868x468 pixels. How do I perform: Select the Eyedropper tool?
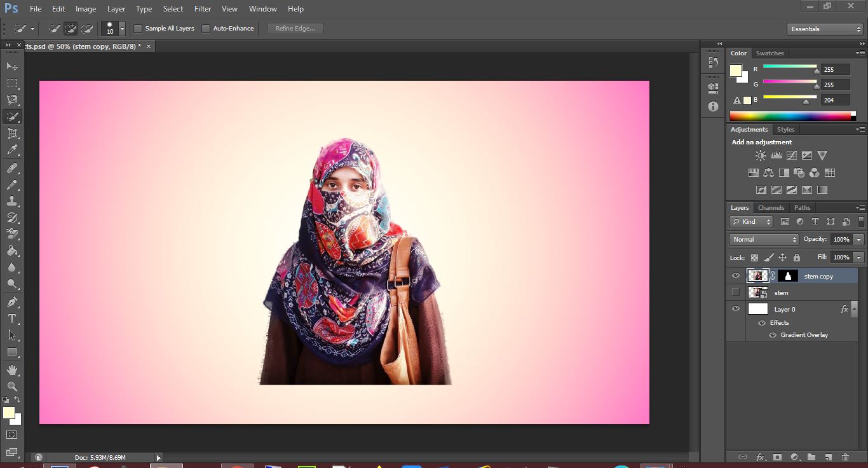[12, 150]
